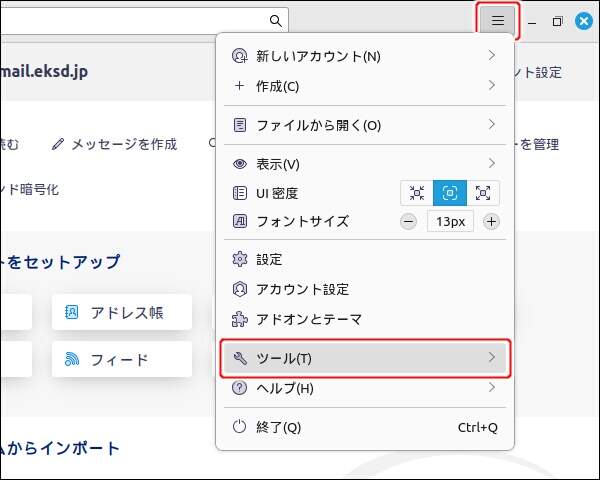Screen dimensions: 600x480
Task: Open 表示(V) menu item
Action: pos(365,164)
